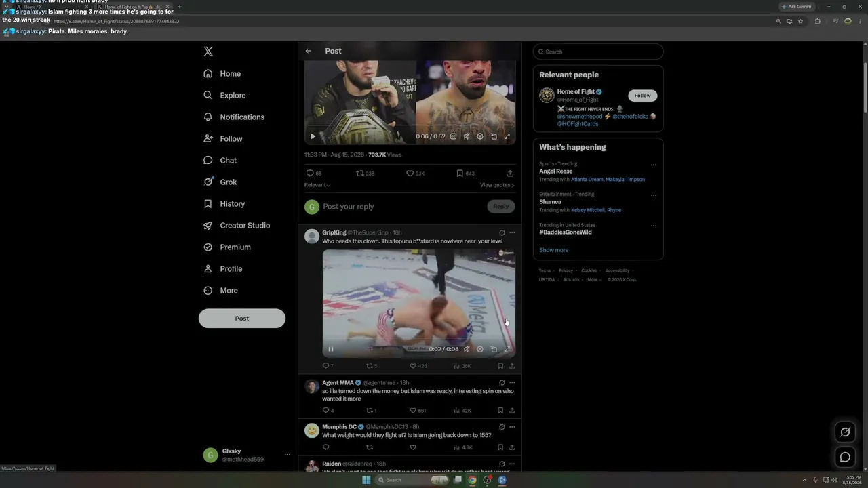Bookmark Memphis DC's reply
This screenshot has height=488, width=868.
(500, 447)
